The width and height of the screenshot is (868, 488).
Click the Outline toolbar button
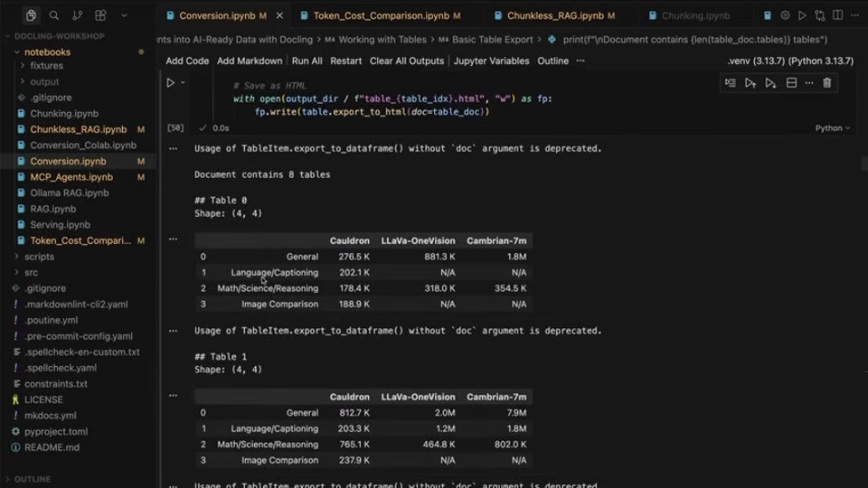tap(553, 61)
